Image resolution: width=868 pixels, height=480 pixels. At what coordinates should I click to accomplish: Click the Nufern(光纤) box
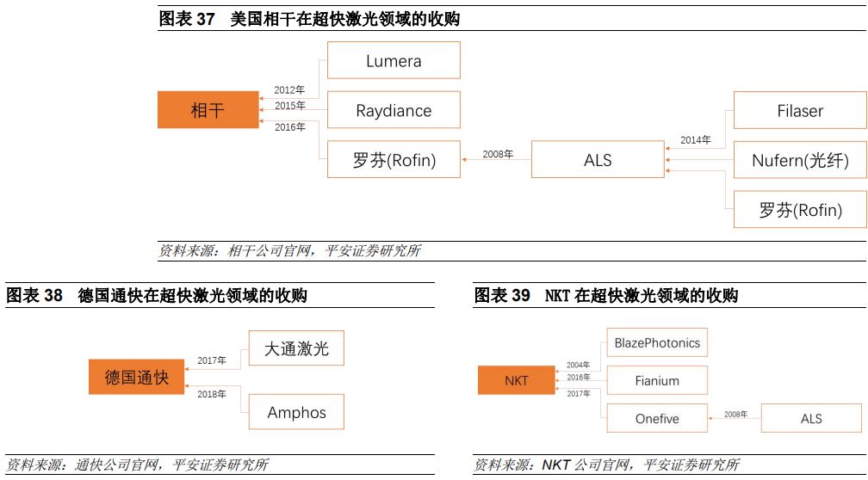(x=799, y=160)
